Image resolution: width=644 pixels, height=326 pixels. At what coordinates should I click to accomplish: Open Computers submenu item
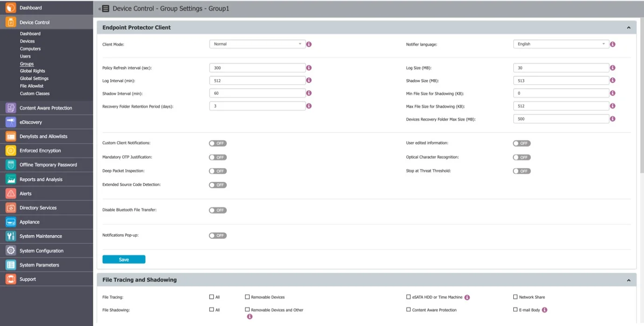(x=30, y=49)
